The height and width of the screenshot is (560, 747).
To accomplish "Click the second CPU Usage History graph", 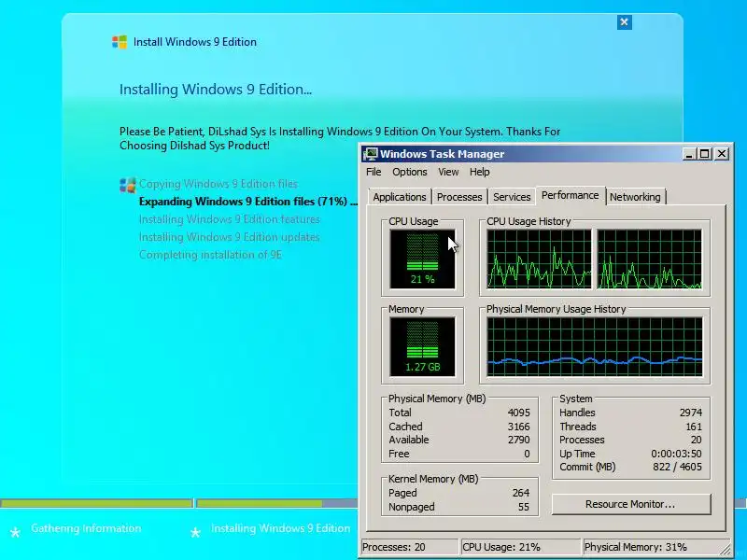I will point(649,259).
